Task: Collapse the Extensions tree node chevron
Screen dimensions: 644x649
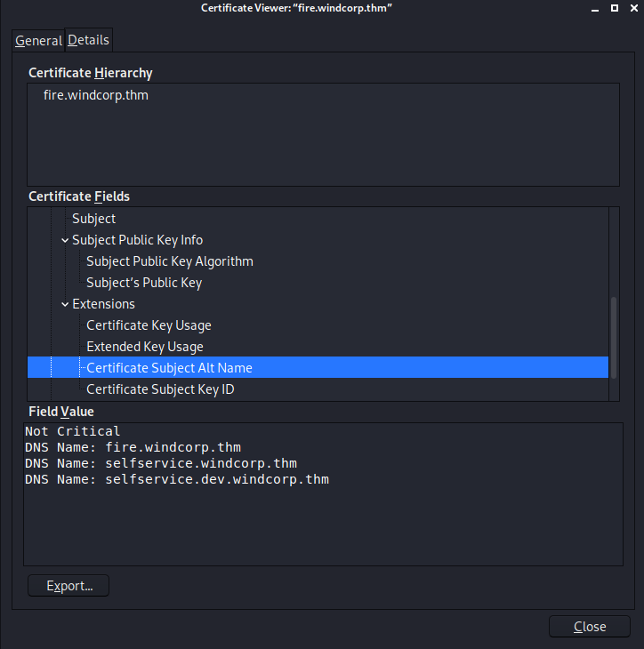Action: click(65, 304)
